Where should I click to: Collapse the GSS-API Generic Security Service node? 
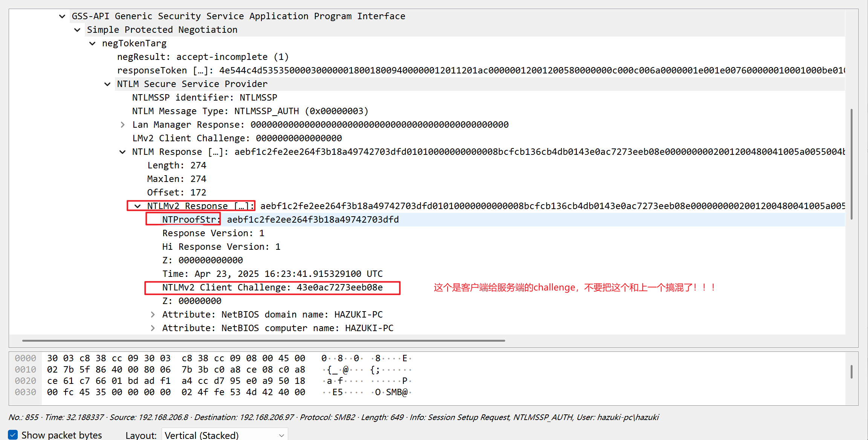[62, 16]
